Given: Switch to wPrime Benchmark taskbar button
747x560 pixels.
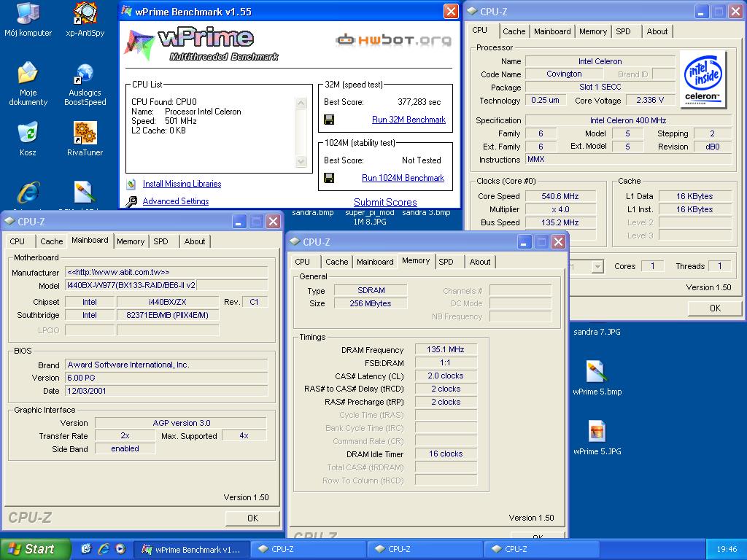Looking at the screenshot, I should coord(190,549).
